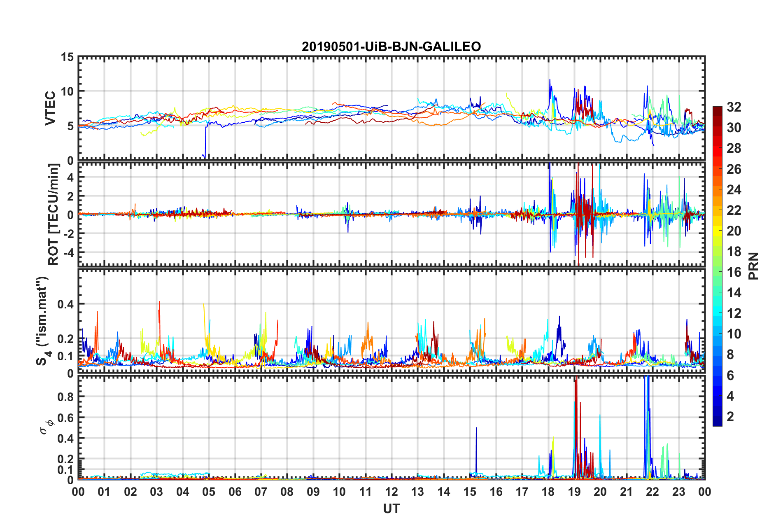Select the VTEC y-axis label
Screen dimensions: 783x532
(50, 108)
